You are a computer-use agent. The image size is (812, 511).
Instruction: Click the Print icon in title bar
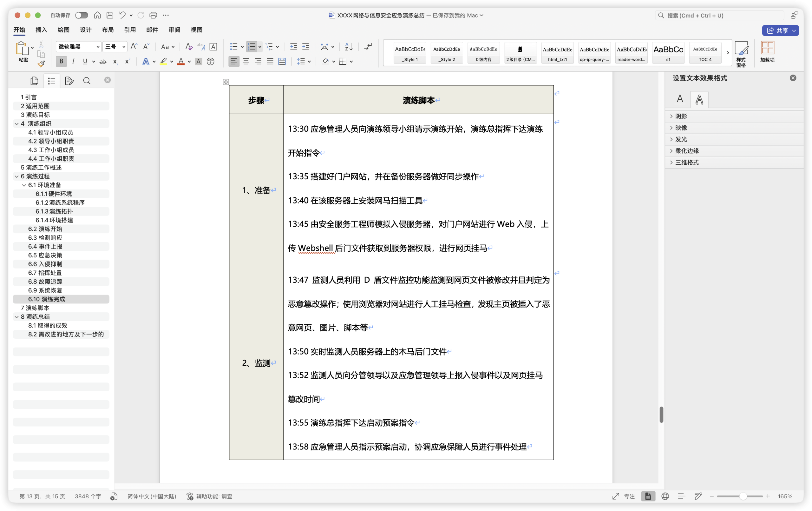[153, 15]
